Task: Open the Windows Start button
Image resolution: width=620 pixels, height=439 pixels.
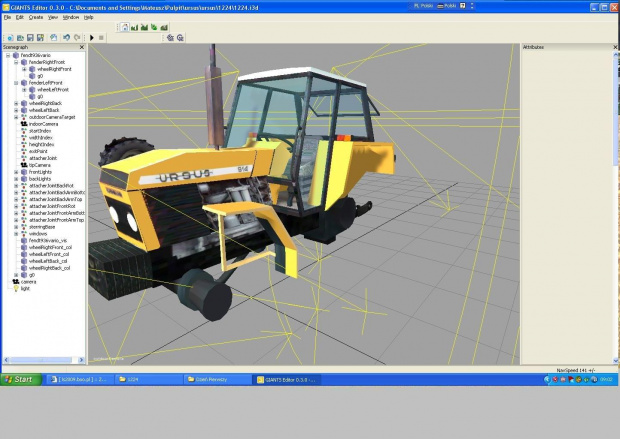Action: [x=21, y=380]
